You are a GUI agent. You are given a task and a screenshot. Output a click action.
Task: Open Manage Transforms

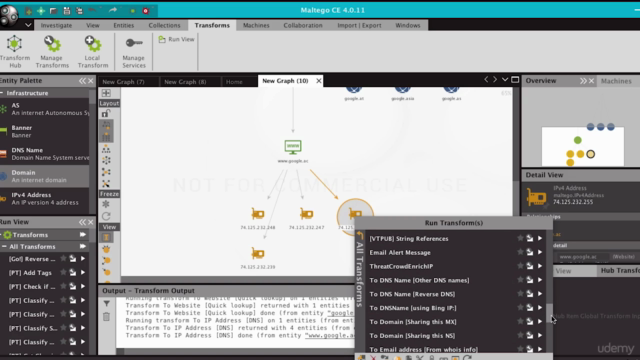point(52,51)
